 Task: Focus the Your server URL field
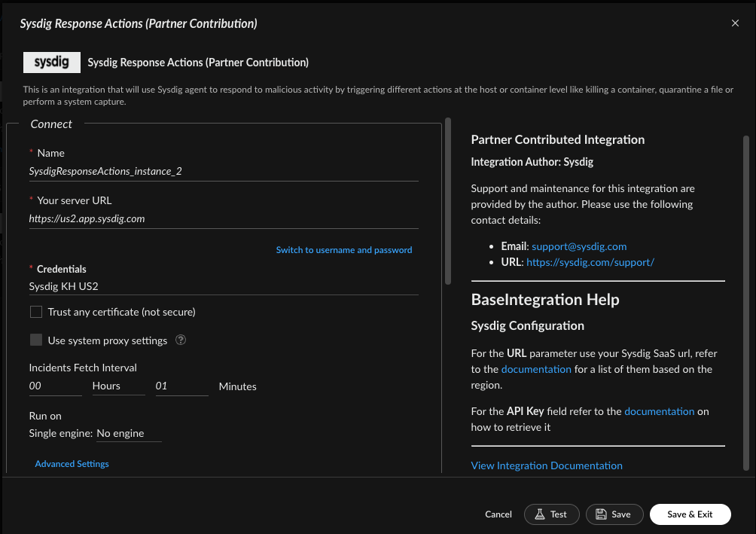tap(223, 218)
